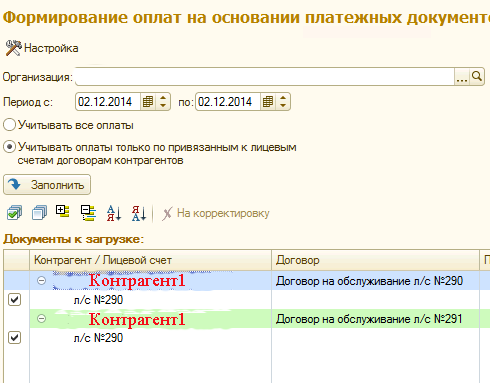Click the check all documents icon
Image resolution: width=490 pixels, height=383 pixels.
click(x=14, y=213)
